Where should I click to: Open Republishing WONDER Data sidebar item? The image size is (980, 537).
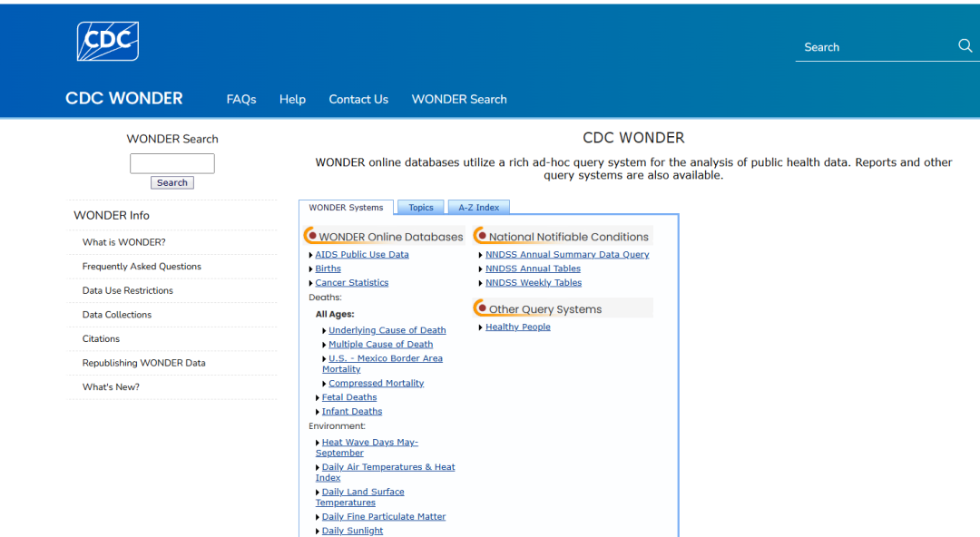coord(143,363)
